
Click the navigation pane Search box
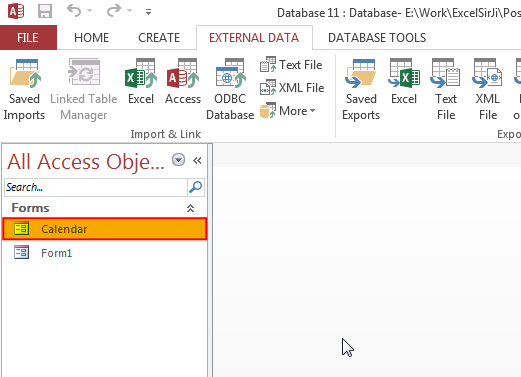point(96,187)
